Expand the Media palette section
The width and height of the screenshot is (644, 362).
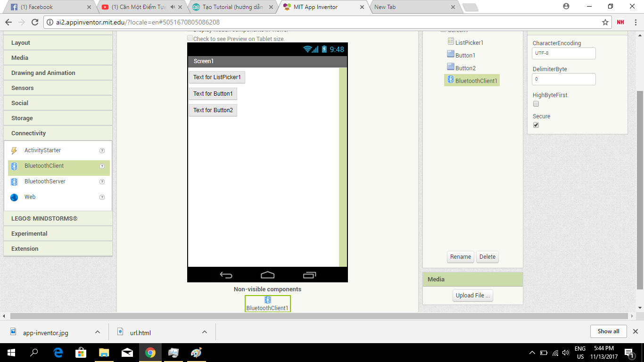pyautogui.click(x=58, y=58)
